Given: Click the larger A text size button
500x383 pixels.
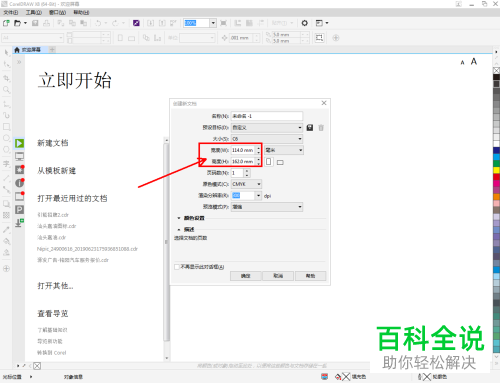Looking at the screenshot, I should click(474, 62).
